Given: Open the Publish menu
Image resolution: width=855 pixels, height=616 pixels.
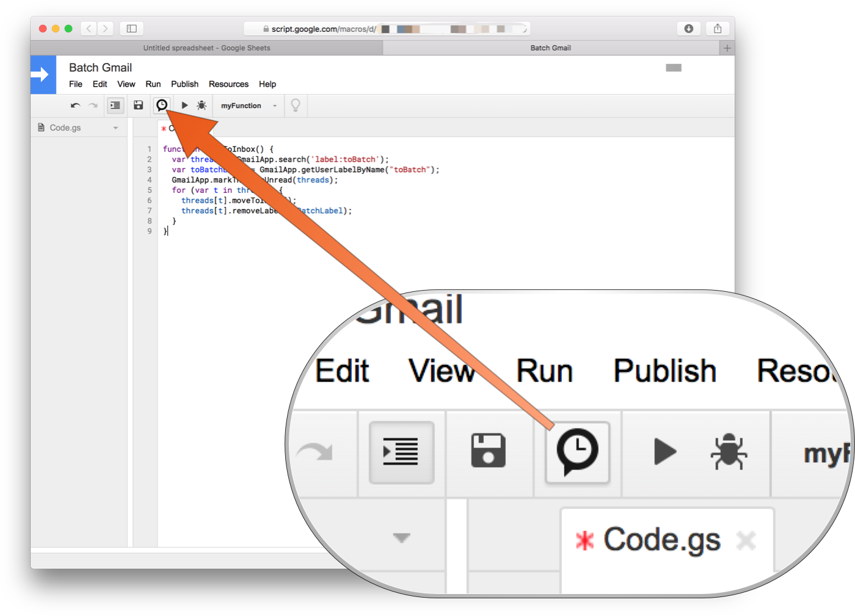Looking at the screenshot, I should (184, 84).
